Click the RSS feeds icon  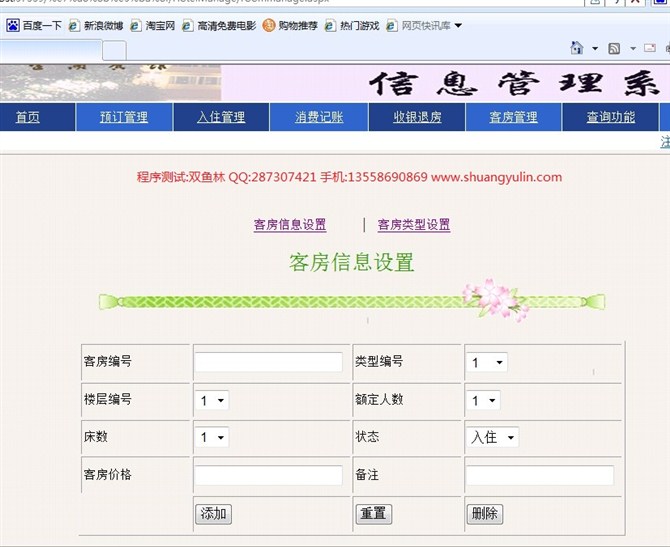click(x=614, y=48)
